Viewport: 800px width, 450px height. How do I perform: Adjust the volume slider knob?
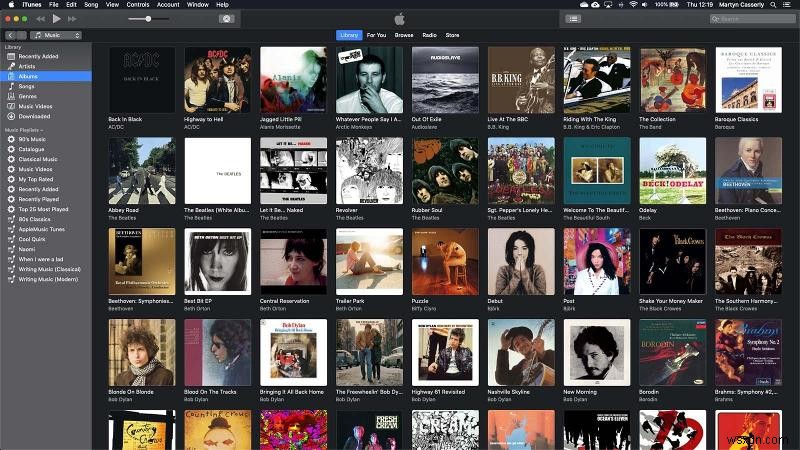pos(148,19)
